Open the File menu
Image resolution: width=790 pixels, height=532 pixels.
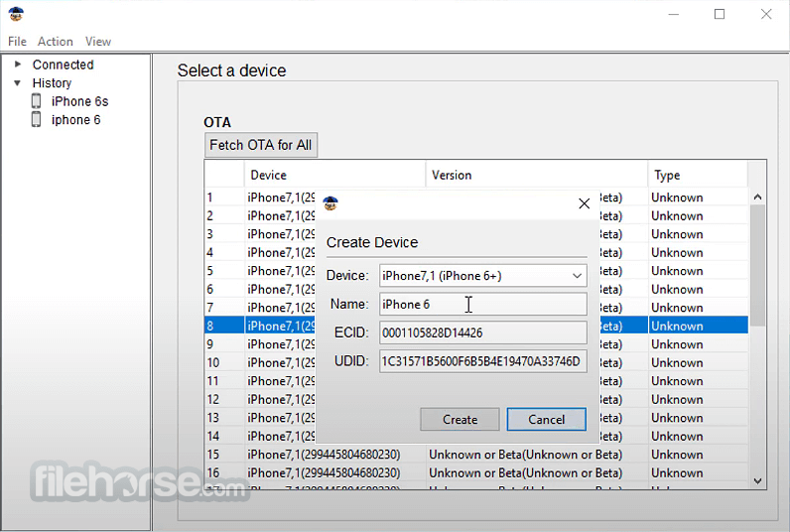17,42
